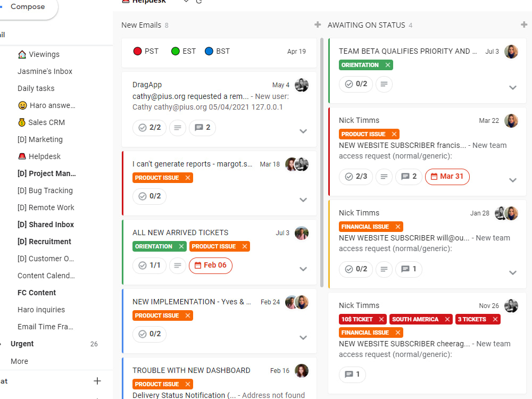Image resolution: width=532 pixels, height=399 pixels.
Task: Toggle 0/2 checklist on Nick Timms Jan 28
Action: point(355,269)
